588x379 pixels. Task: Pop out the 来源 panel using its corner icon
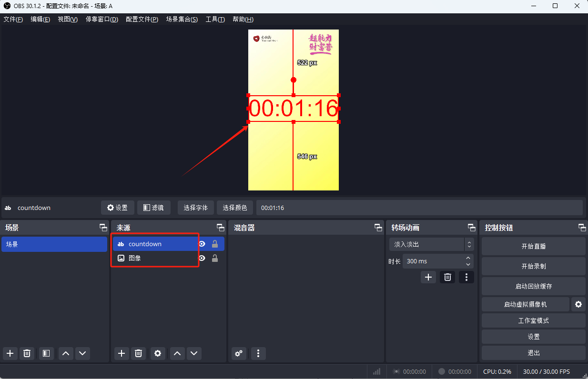pyautogui.click(x=220, y=227)
